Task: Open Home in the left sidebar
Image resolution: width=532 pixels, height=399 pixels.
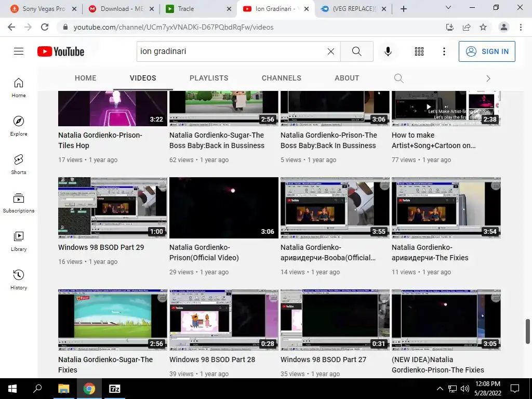Action: pyautogui.click(x=19, y=87)
